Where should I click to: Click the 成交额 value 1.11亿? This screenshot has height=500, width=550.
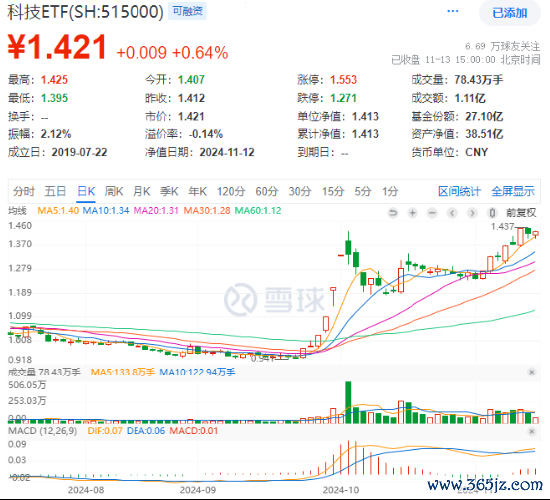point(470,98)
